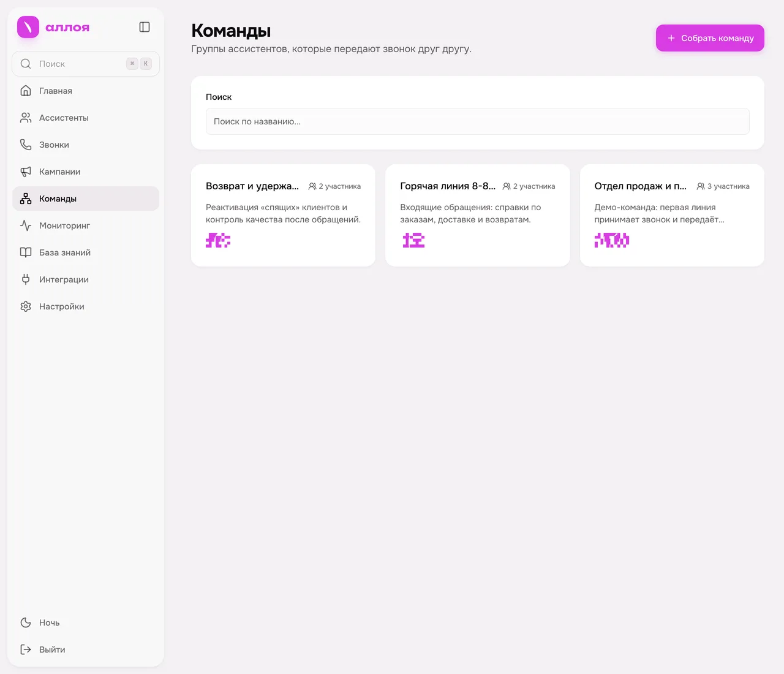Click the Ассистенты users icon
Image resolution: width=784 pixels, height=674 pixels.
(26, 118)
